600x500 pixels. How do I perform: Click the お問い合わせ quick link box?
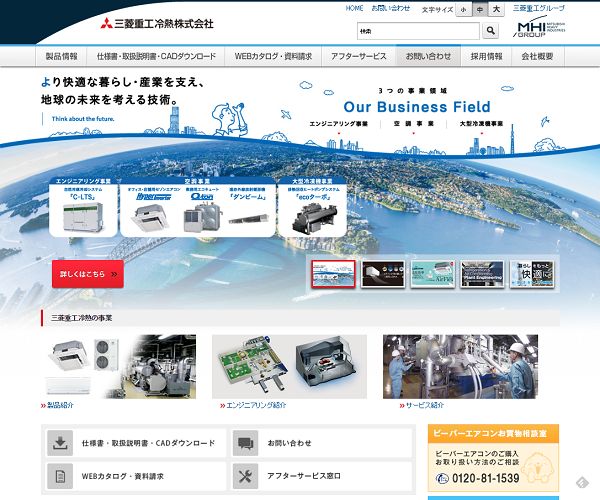(321, 443)
